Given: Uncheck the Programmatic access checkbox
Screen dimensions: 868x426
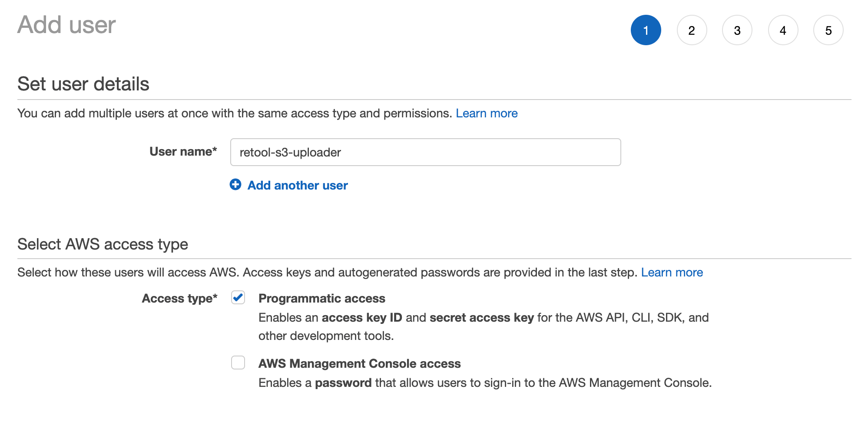Looking at the screenshot, I should (x=238, y=298).
